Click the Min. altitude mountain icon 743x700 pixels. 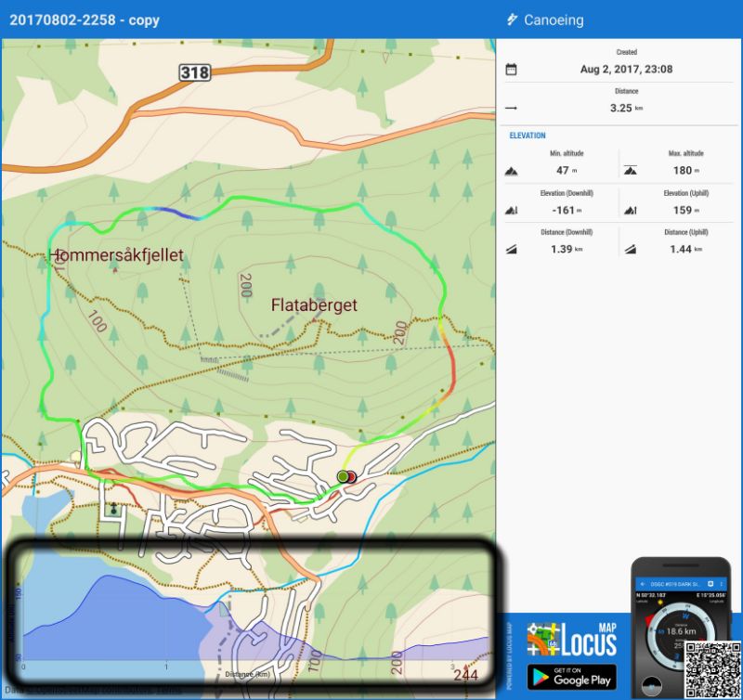coord(511,171)
